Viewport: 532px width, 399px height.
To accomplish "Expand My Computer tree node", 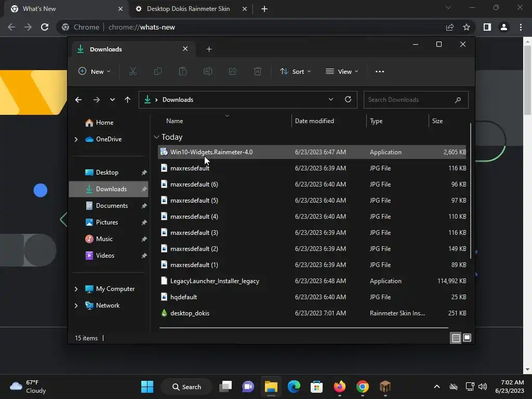I will point(76,289).
